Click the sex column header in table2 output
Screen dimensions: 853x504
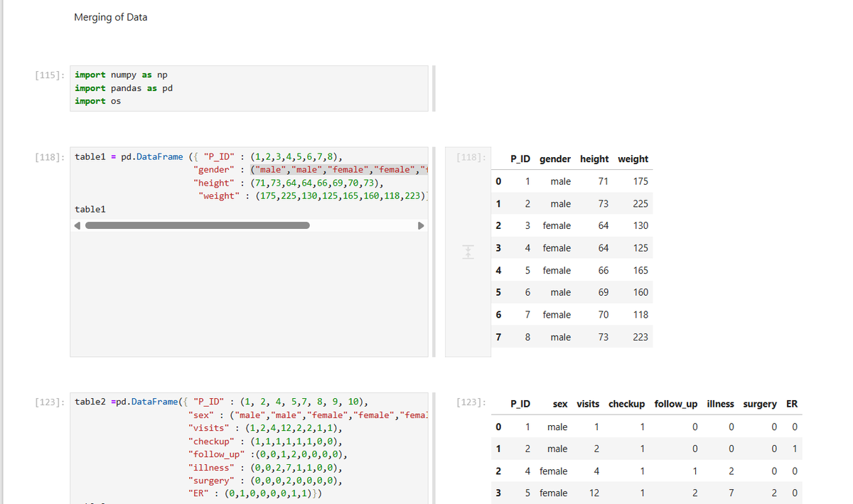(560, 404)
